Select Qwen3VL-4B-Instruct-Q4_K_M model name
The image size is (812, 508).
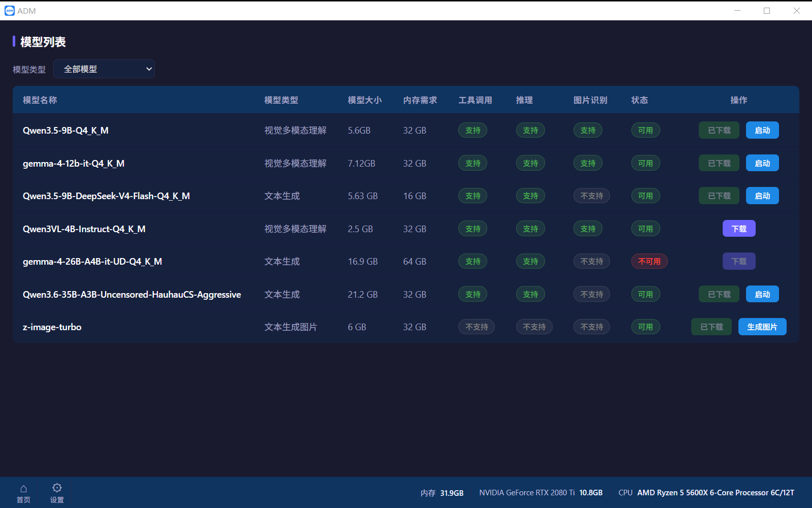(84, 229)
